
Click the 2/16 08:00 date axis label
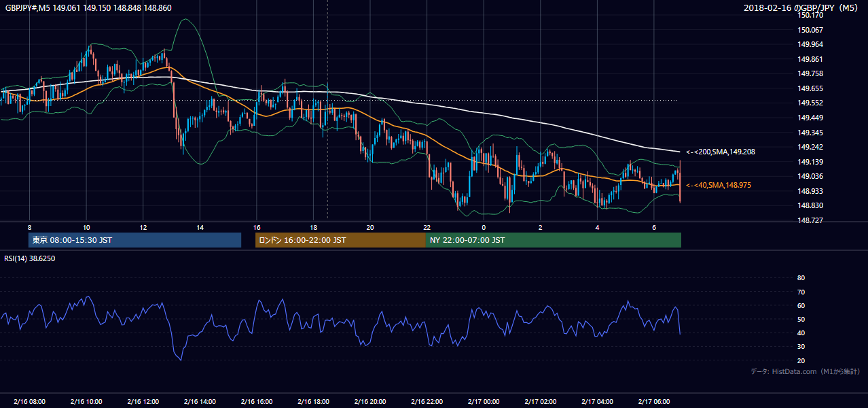pos(29,401)
